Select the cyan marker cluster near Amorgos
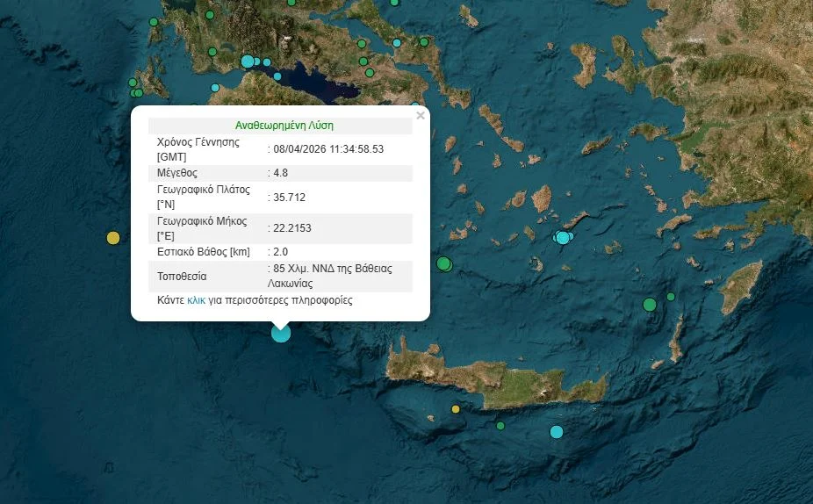The width and height of the screenshot is (813, 504). [x=563, y=237]
